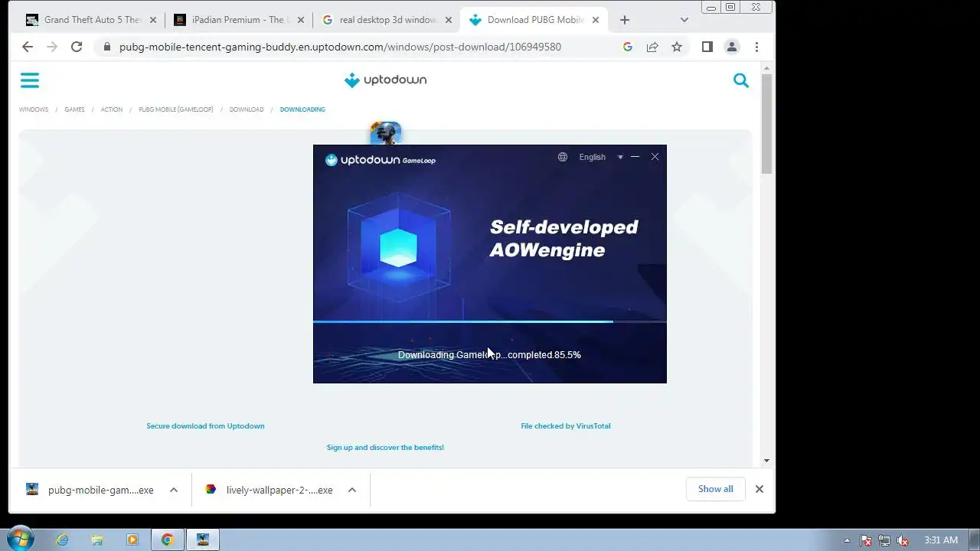This screenshot has width=980, height=551.
Task: Click the DOWNLOAD breadcrumb link
Action: pyautogui.click(x=247, y=109)
